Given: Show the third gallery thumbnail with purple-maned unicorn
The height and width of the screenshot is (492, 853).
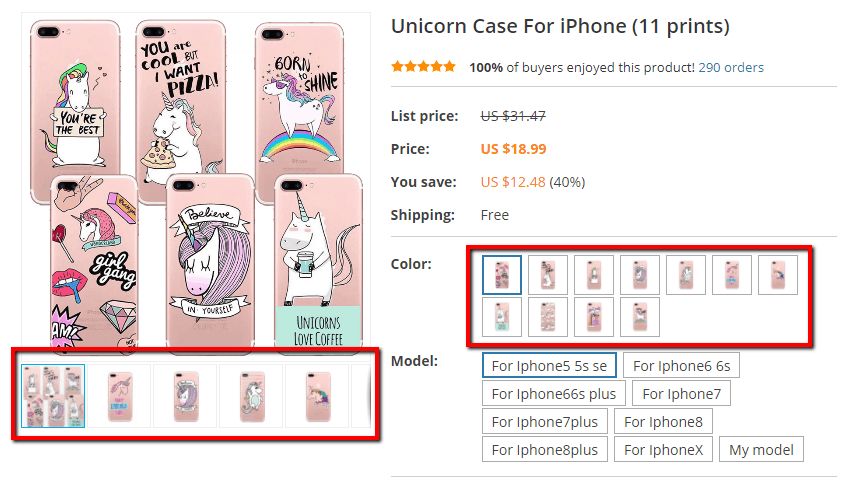Looking at the screenshot, I should (185, 396).
